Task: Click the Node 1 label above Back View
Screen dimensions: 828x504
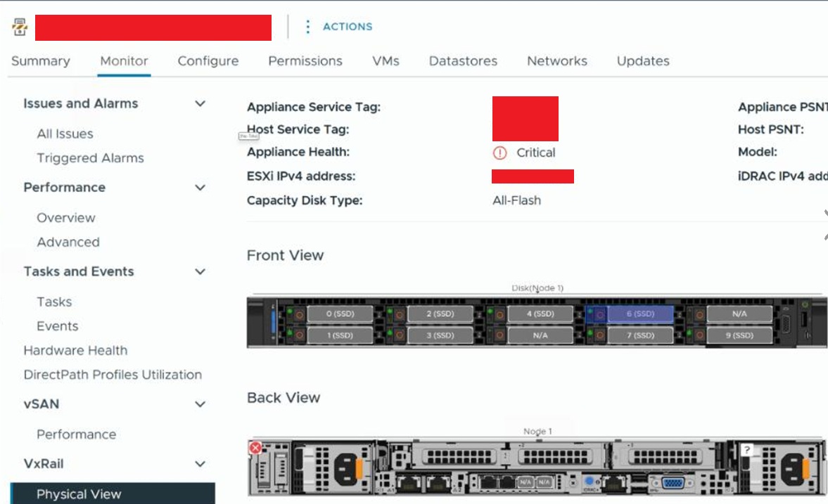Action: point(537,432)
